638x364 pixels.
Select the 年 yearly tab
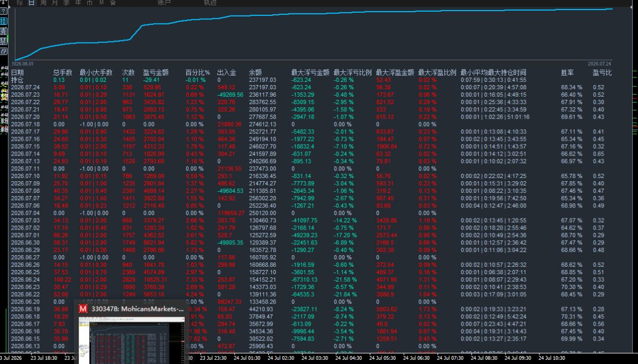[x=78, y=3]
